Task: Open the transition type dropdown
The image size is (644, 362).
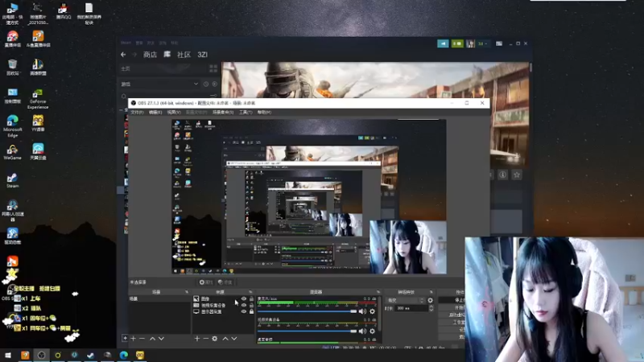Action: (x=406, y=300)
